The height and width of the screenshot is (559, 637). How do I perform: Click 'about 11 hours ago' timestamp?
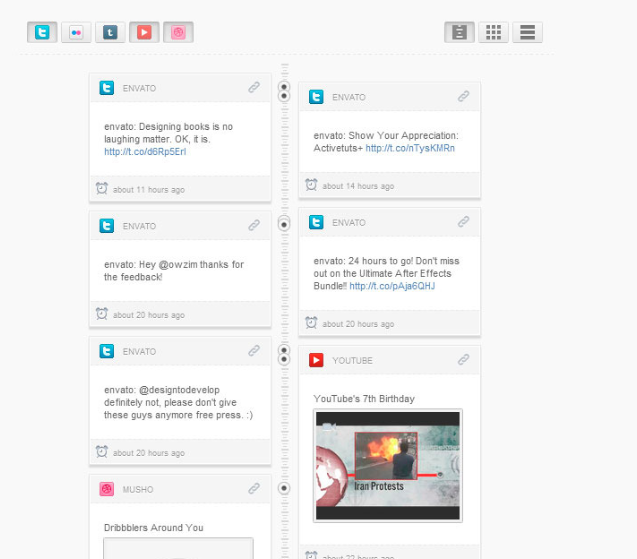click(x=149, y=190)
